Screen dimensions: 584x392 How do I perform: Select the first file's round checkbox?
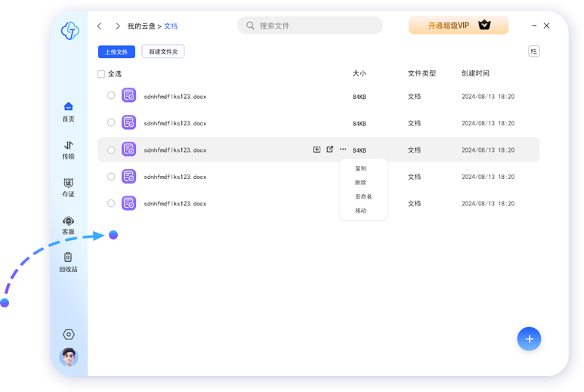tap(111, 96)
